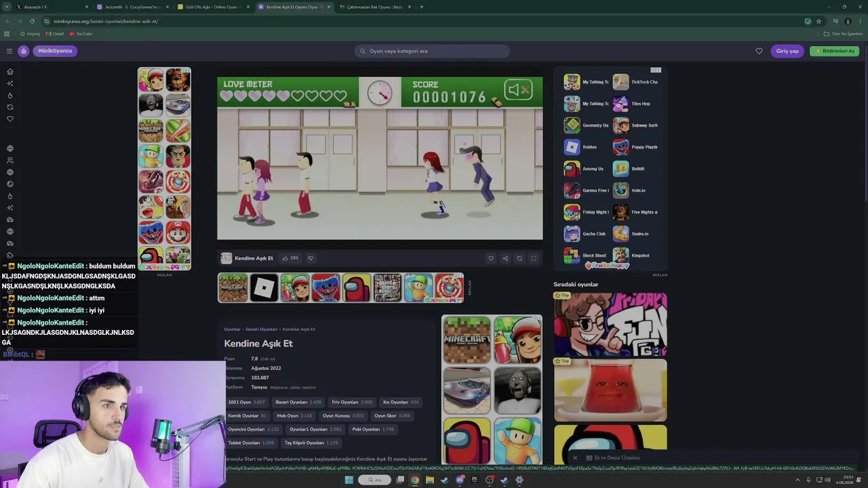Open the game in fullscreen mode
The width and height of the screenshot is (868, 488).
tap(534, 258)
